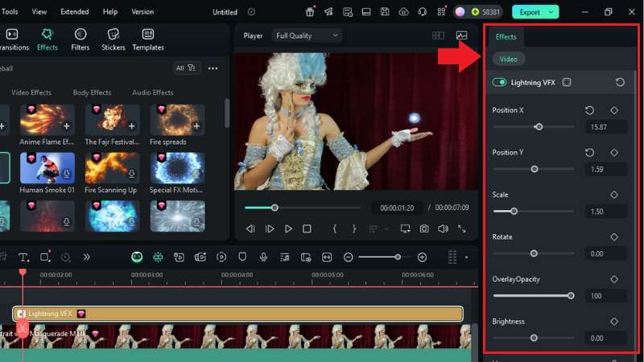Open the Effects media tab
This screenshot has height=362, width=644.
(x=47, y=39)
